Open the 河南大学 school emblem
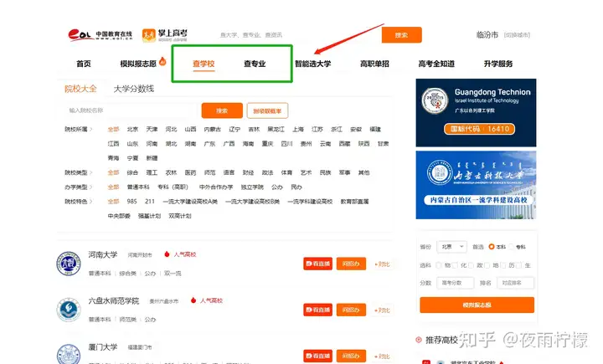This screenshot has height=364, width=603. point(69,264)
